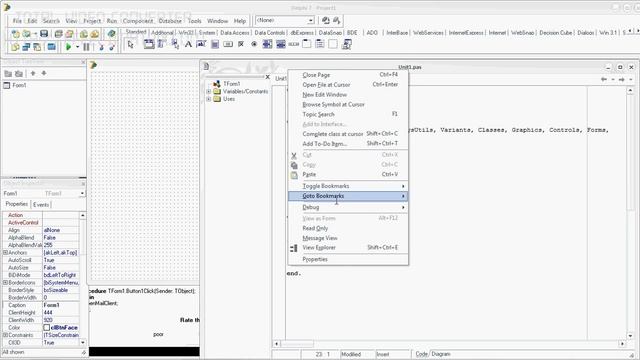Click the Set debug desktop icon
640x360 pixels.
click(x=336, y=20)
